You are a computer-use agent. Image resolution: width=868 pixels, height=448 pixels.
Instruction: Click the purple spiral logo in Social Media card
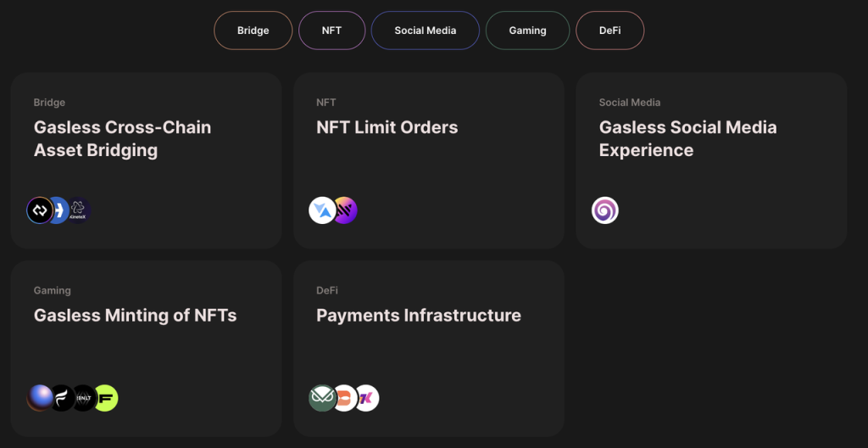[x=605, y=210]
